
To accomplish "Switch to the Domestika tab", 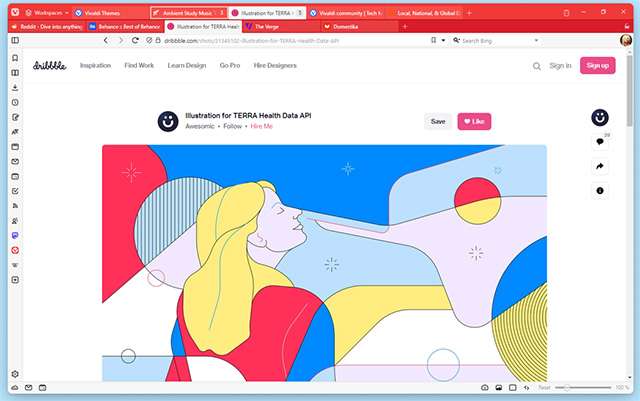I will tap(360, 27).
